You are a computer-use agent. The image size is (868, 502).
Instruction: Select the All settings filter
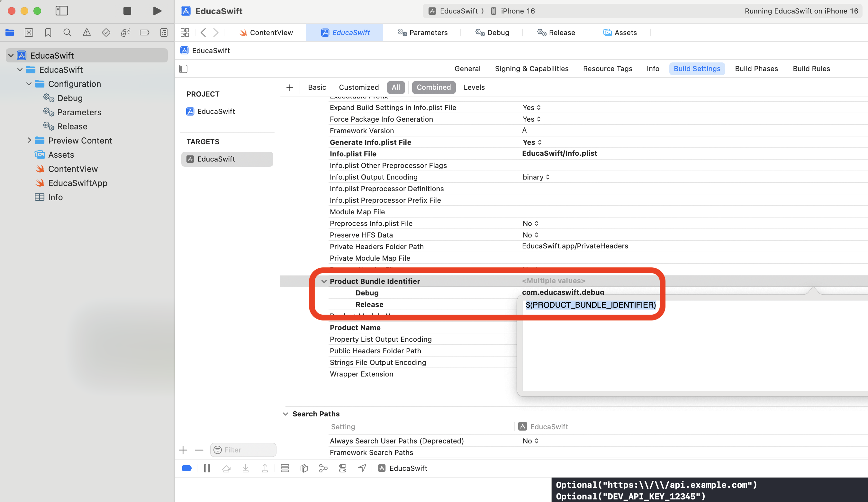(396, 88)
